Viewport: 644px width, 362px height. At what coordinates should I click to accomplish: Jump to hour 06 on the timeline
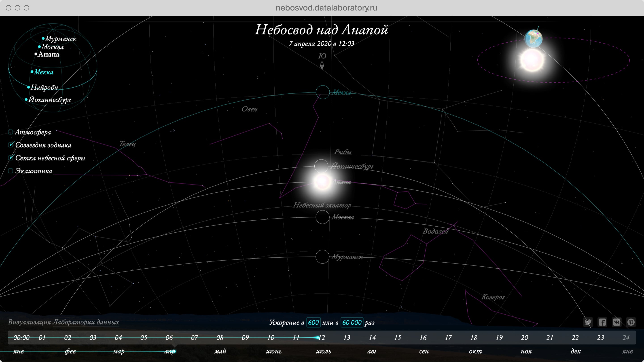(169, 338)
